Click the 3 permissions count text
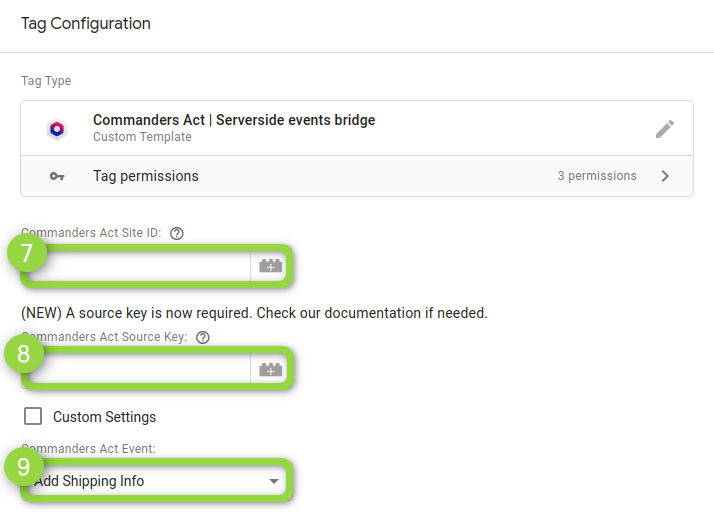 click(597, 176)
